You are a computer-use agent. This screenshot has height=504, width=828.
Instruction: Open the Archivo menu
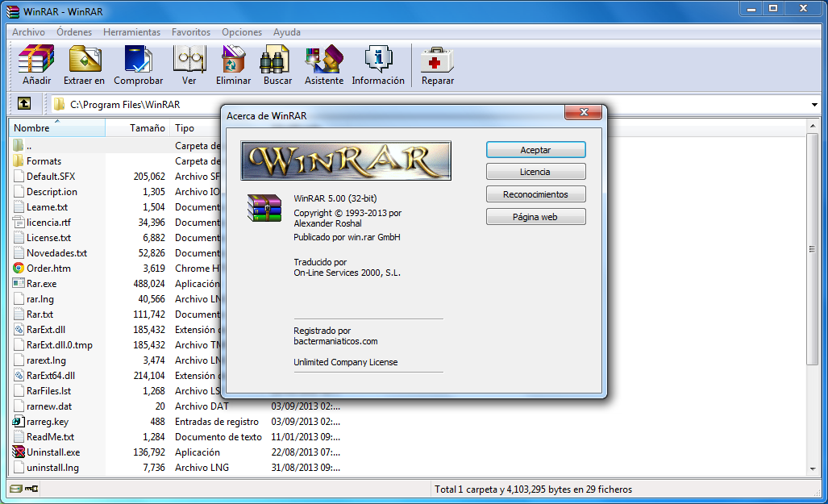coord(28,31)
